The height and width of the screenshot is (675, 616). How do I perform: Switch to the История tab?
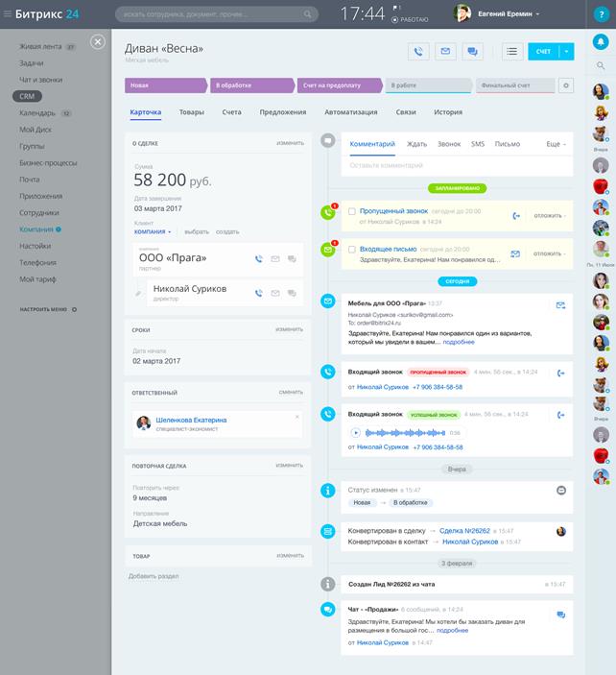click(448, 112)
